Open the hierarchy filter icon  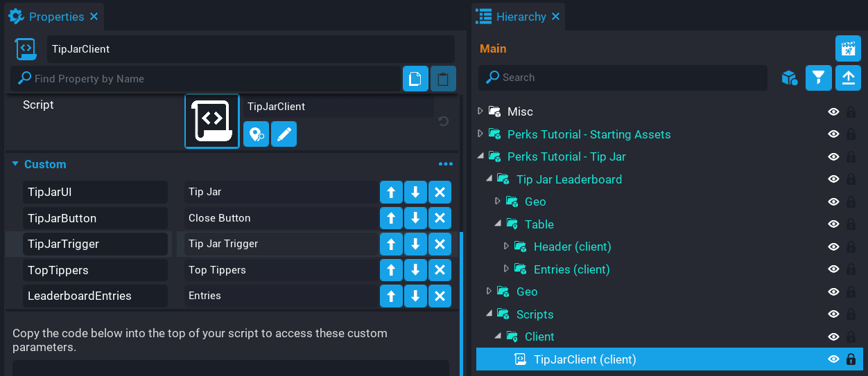819,78
